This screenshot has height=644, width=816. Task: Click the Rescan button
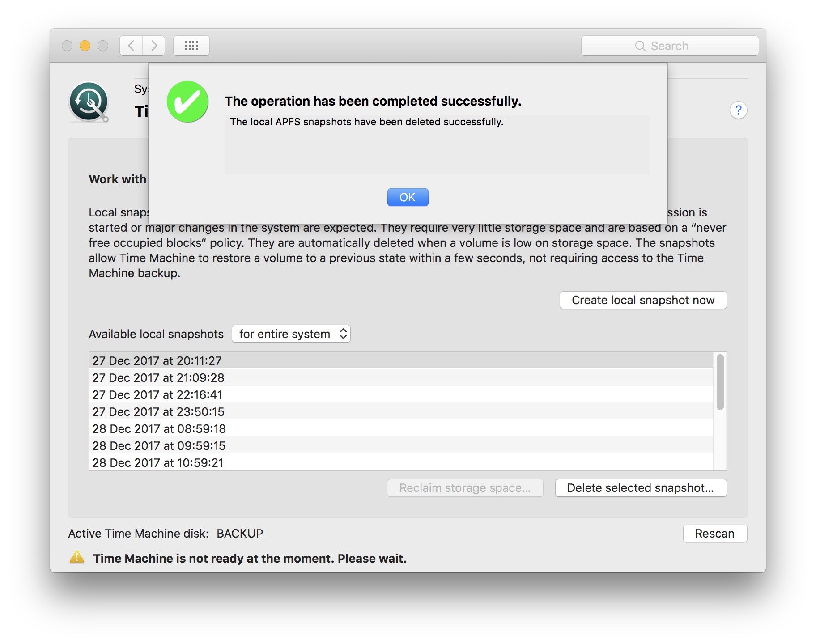point(715,534)
